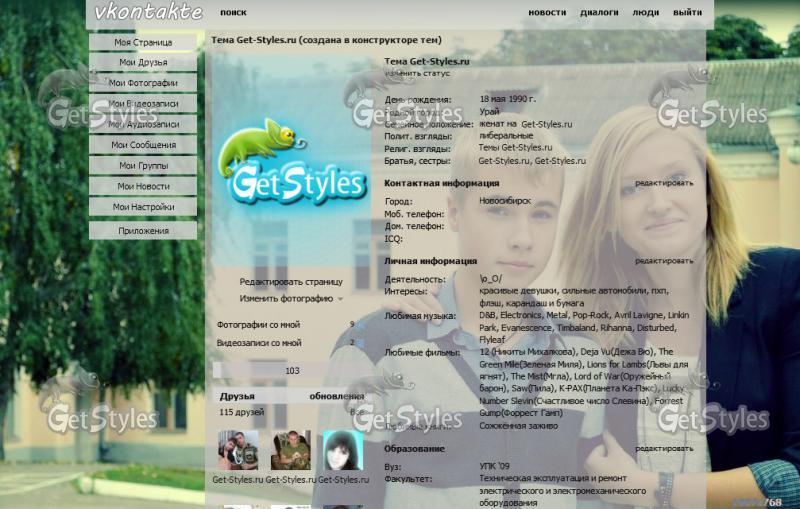The image size is (800, 509).
Task: Open Мои Сообщения in the sidebar
Action: [142, 145]
